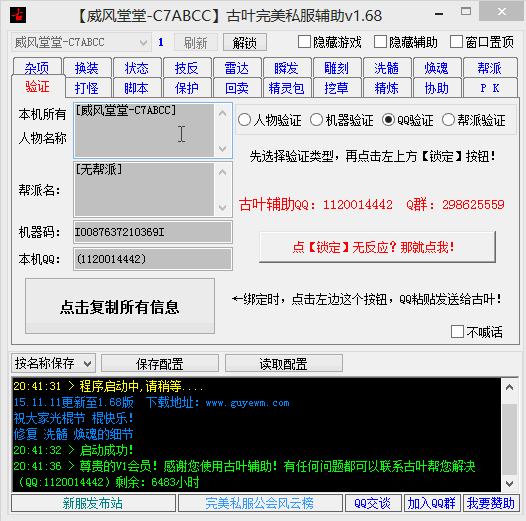Screen dimensions: 526x521
Task: Click the 机器码 text field
Action: 153,232
